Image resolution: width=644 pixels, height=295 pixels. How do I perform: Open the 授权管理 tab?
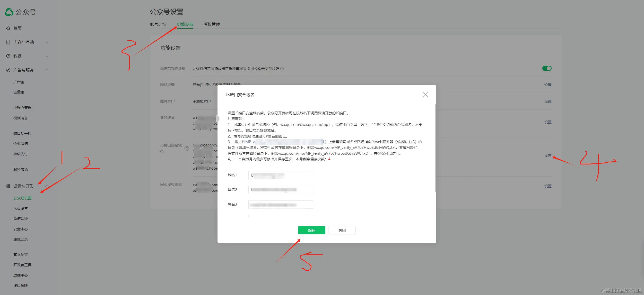[x=211, y=24]
